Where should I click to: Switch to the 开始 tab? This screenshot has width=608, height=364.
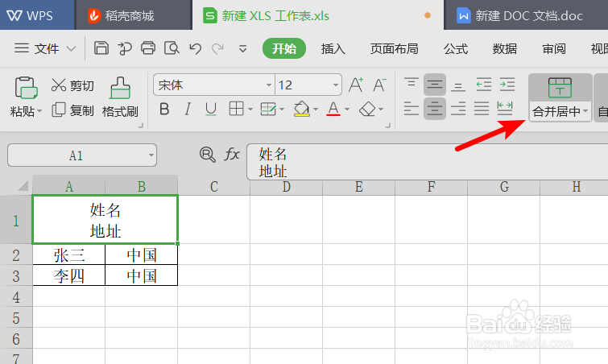coord(283,48)
